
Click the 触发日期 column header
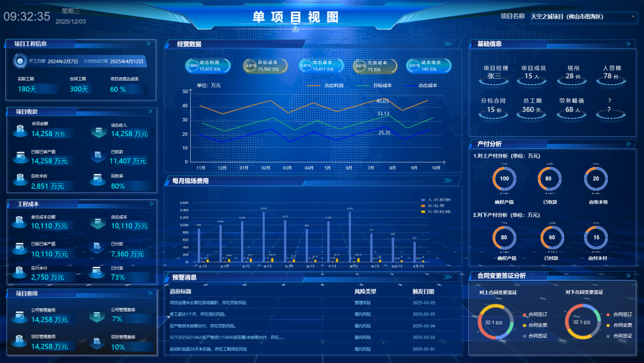423,291
